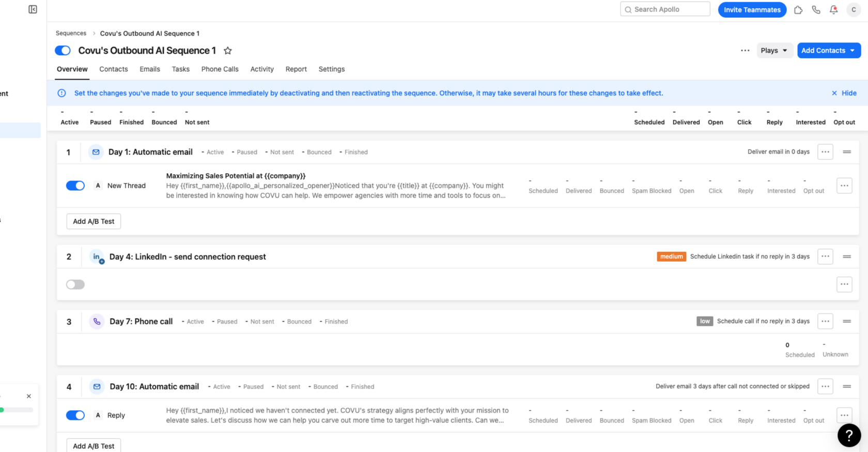Click the 'Not sent' stat in the summary bar
This screenshot has height=452, width=868.
click(x=197, y=118)
